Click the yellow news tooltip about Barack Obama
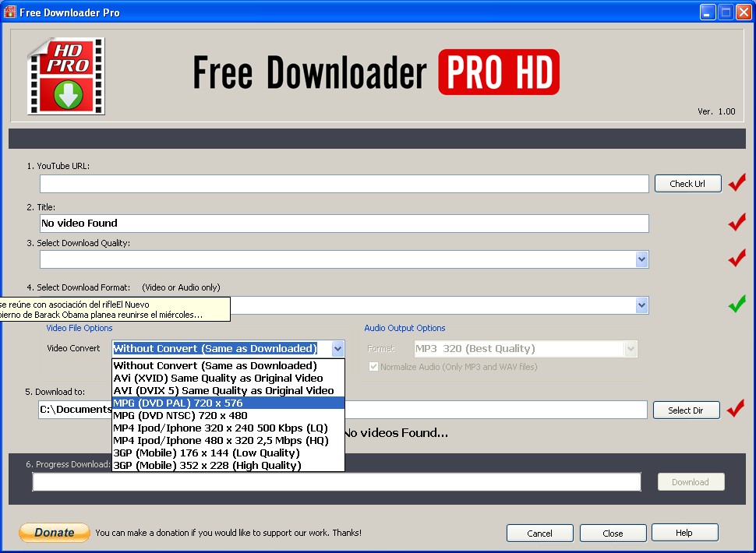This screenshot has width=756, height=553. click(115, 309)
